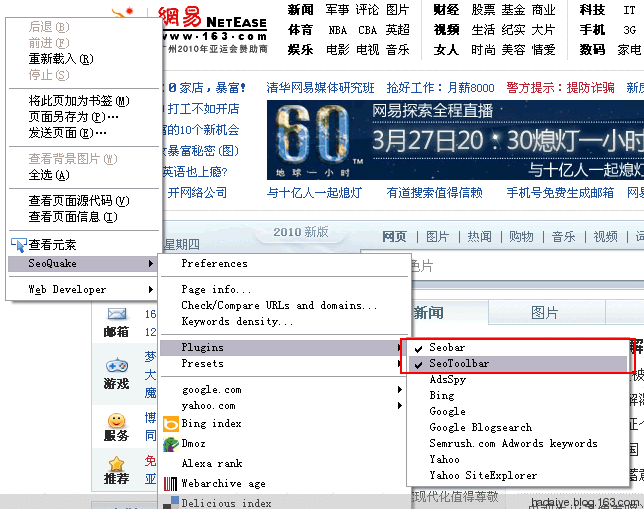This screenshot has height=509, width=644.
Task: Open the 军事 news category link
Action: [x=337, y=9]
